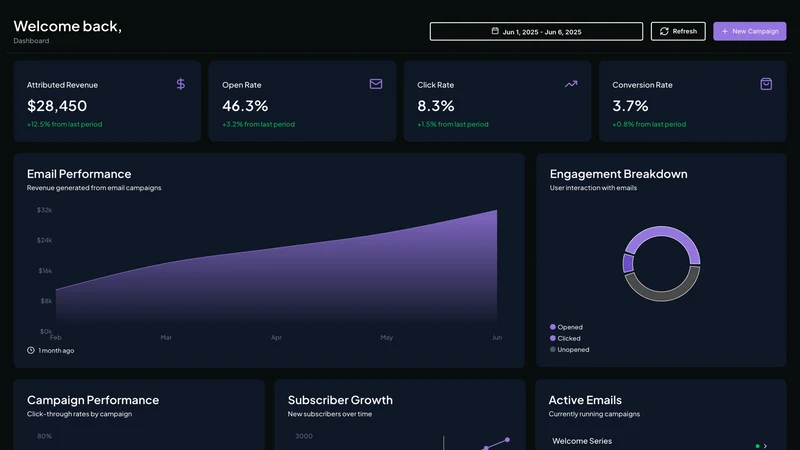Click the May label on chart axis
Viewport: 800px width, 450px height.
pos(386,337)
